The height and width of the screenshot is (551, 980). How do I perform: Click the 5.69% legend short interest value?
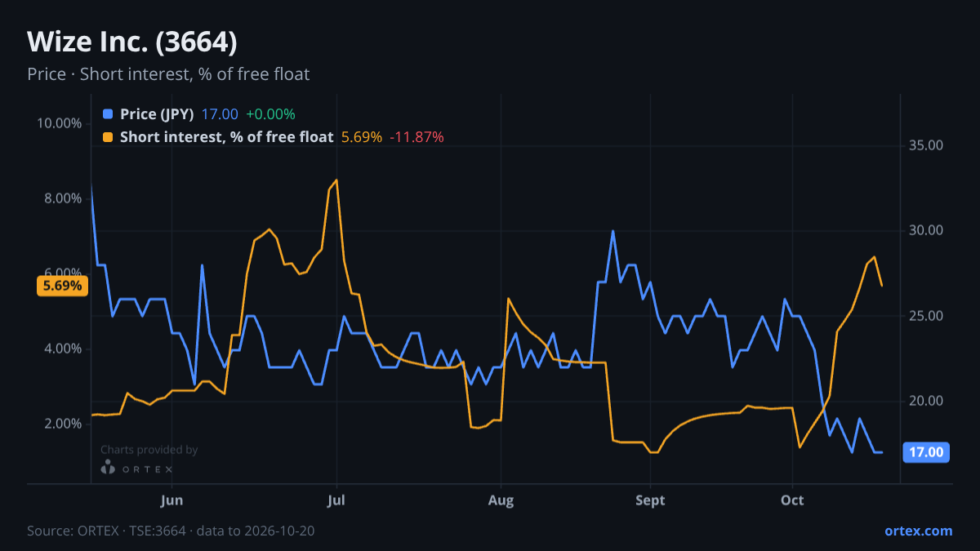(362, 137)
